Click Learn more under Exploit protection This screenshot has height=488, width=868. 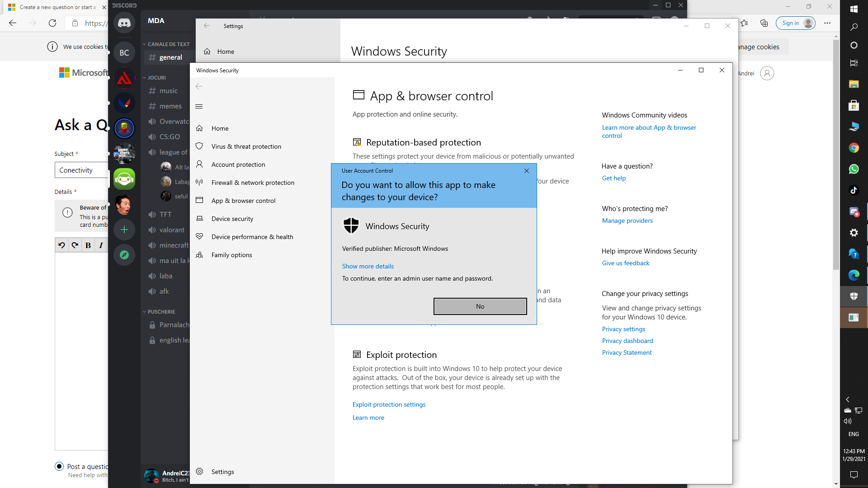point(368,418)
